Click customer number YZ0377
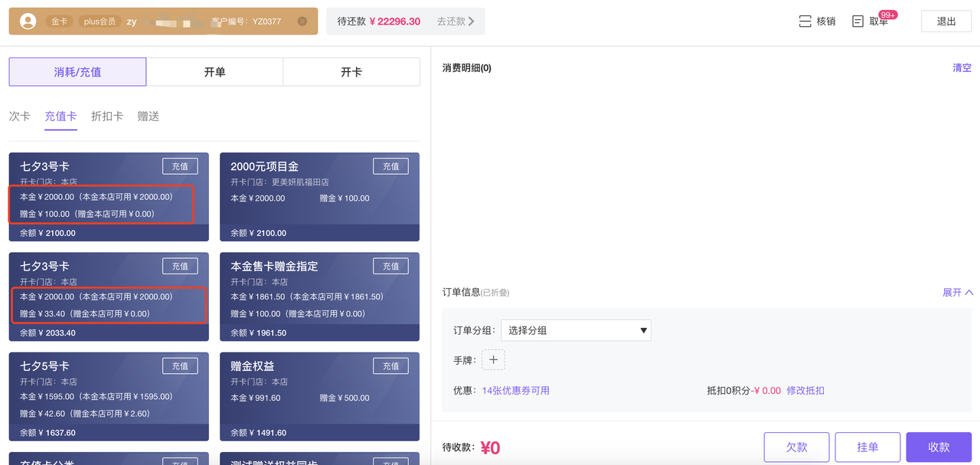 (248, 21)
